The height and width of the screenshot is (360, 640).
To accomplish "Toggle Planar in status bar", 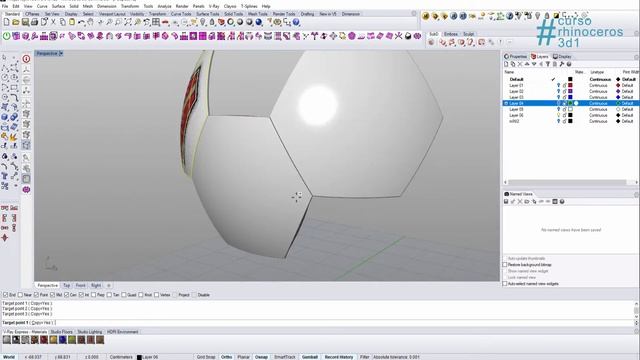I will 243,357.
